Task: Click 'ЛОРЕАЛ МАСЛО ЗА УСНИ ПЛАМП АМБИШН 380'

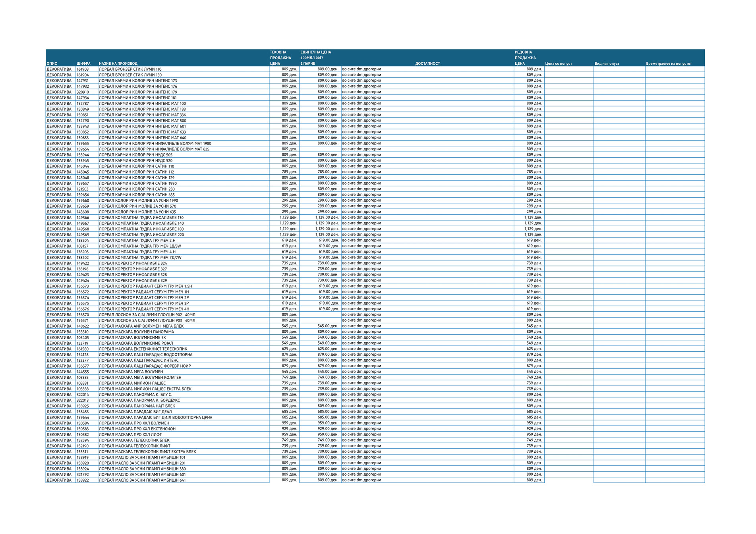Action: click(x=142, y=469)
